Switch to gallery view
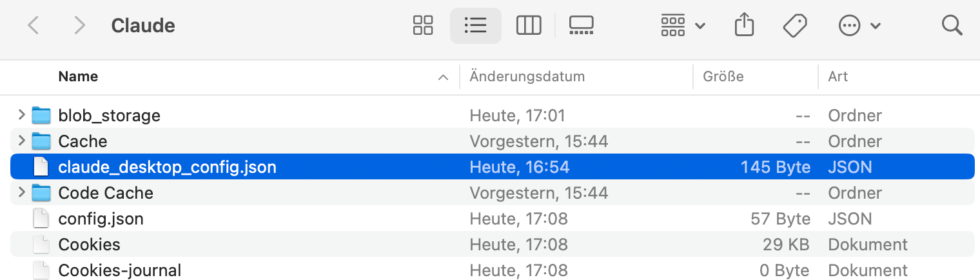This screenshot has height=280, width=980. [x=581, y=26]
